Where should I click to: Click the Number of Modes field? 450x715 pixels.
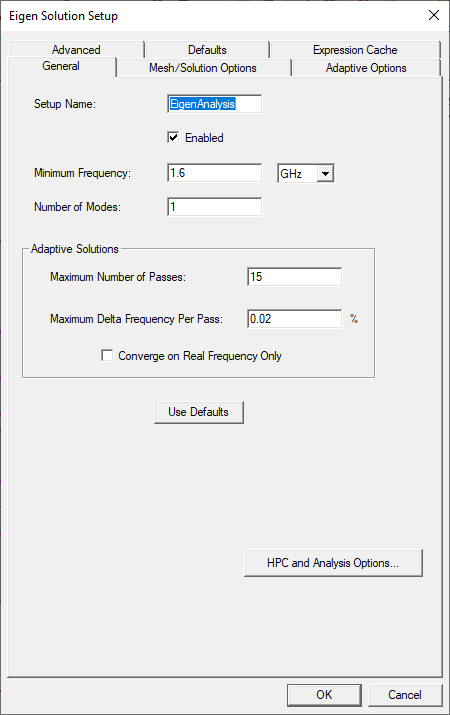215,207
